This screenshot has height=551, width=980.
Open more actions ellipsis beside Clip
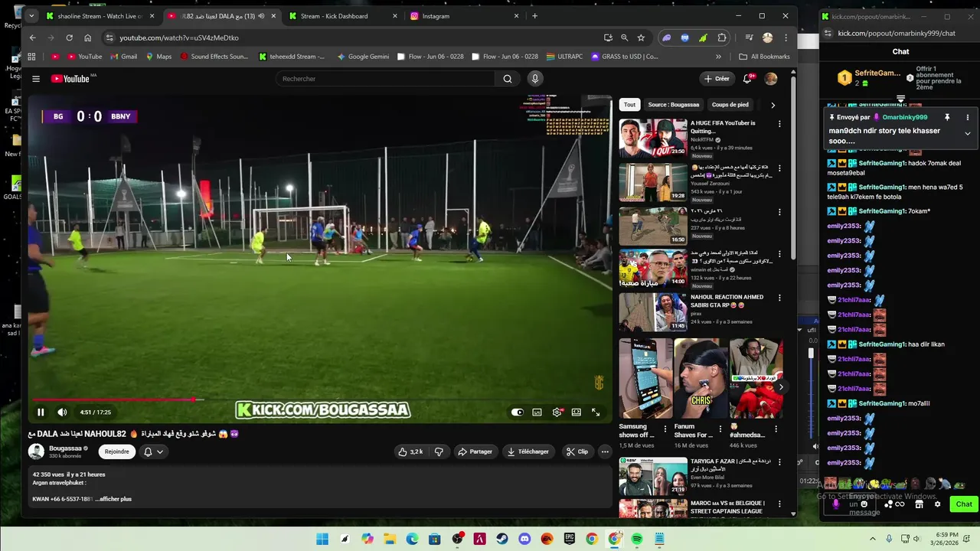[x=605, y=452]
